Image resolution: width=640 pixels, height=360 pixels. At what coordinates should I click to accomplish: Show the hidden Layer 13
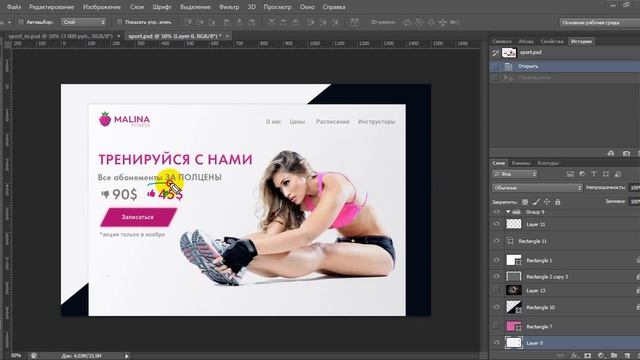(496, 290)
